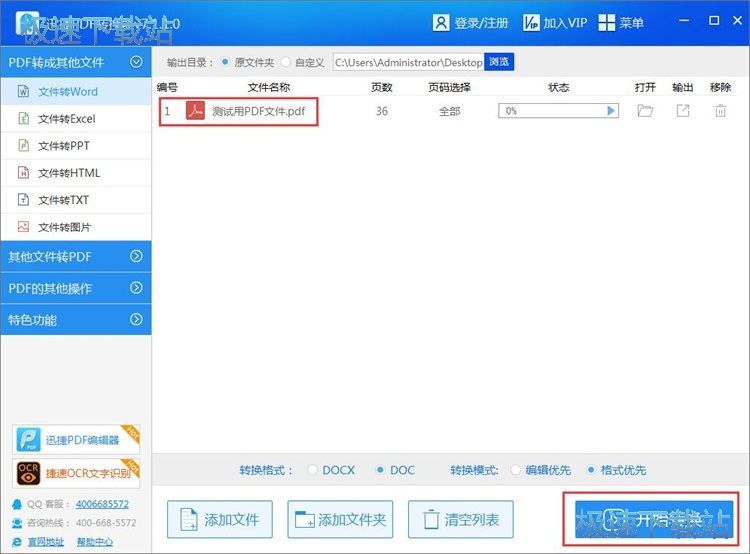The width and height of the screenshot is (750, 554).
Task: Open the 捷速OCR文字识别 promo banner
Action: (76, 473)
